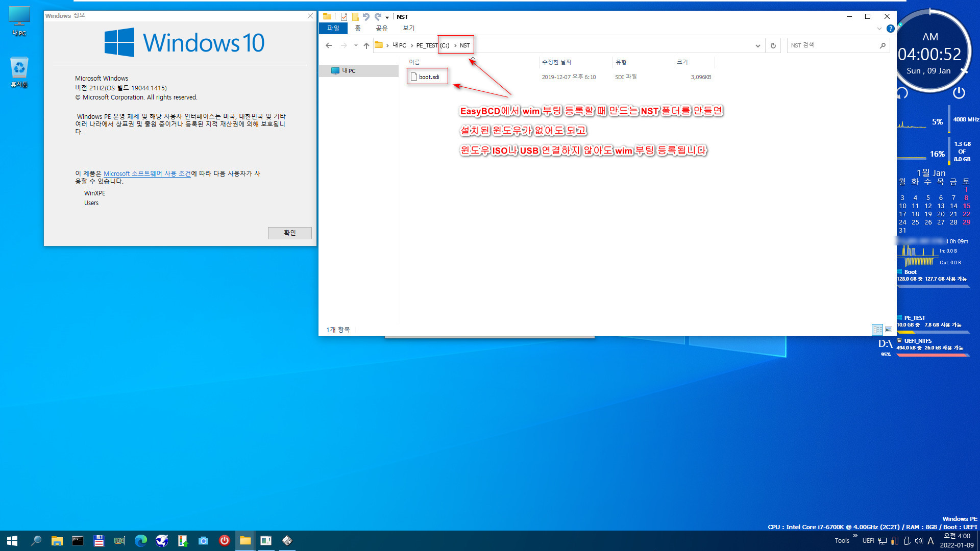Click the Undo quick access icon
980x551 pixels.
pos(366,17)
